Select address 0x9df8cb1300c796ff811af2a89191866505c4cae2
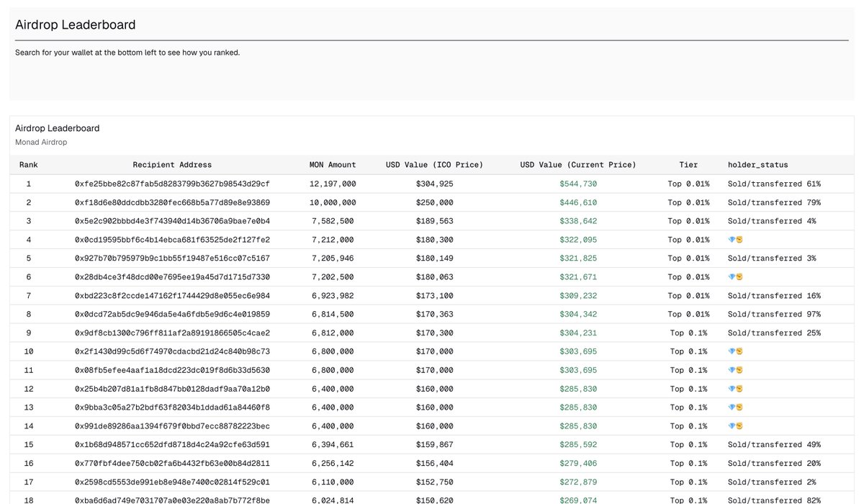Screen dimensions: 864x504 coord(172,333)
